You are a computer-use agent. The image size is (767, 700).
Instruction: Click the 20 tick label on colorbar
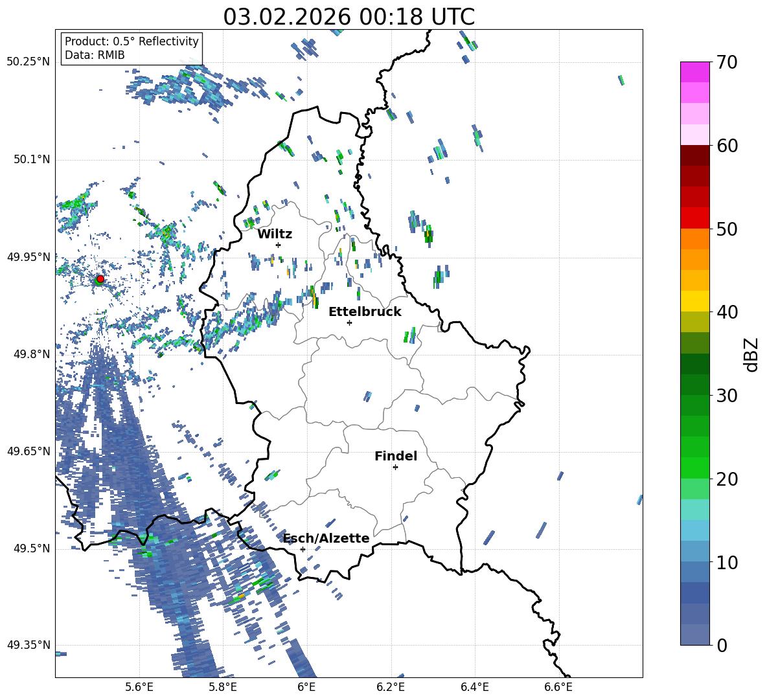[727, 479]
